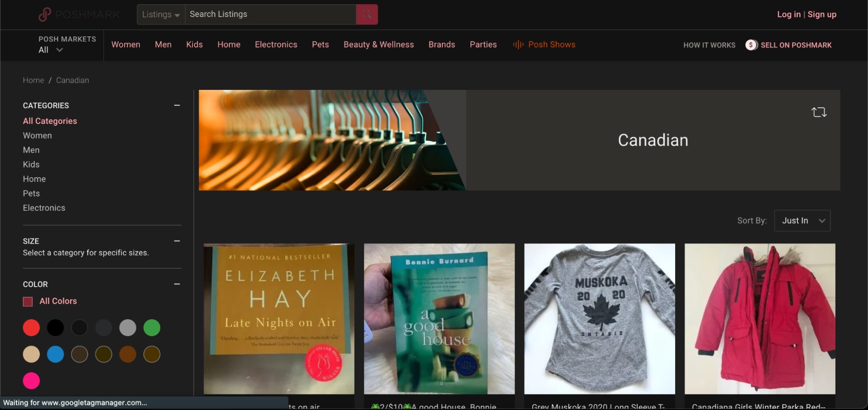Select the hot pink color swatch
Image resolution: width=868 pixels, height=410 pixels.
pyautogui.click(x=31, y=381)
